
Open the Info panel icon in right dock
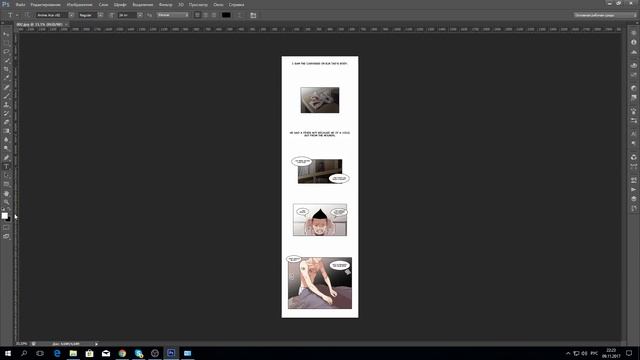click(x=633, y=42)
